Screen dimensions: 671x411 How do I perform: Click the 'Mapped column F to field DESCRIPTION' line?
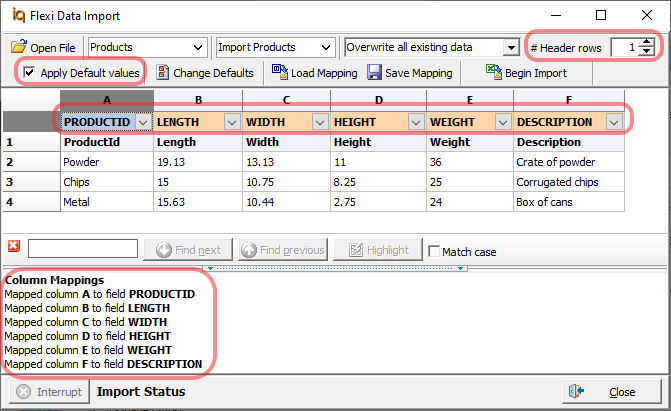(x=103, y=364)
